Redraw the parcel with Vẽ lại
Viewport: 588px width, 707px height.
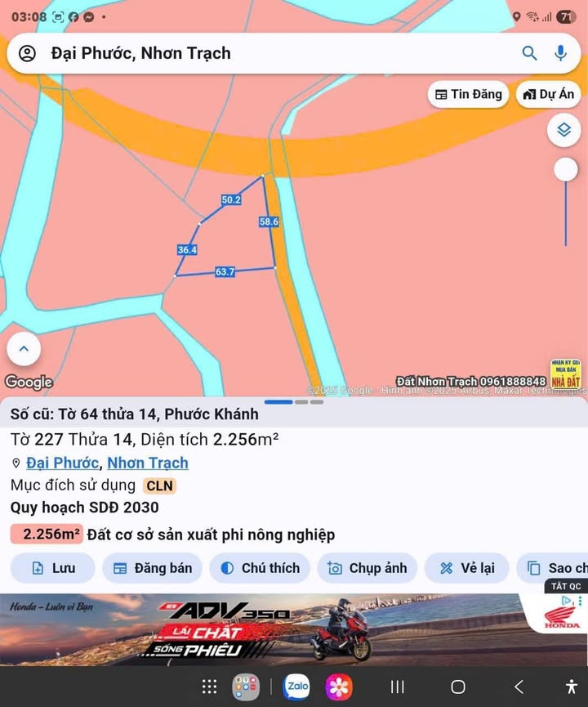[x=467, y=568]
